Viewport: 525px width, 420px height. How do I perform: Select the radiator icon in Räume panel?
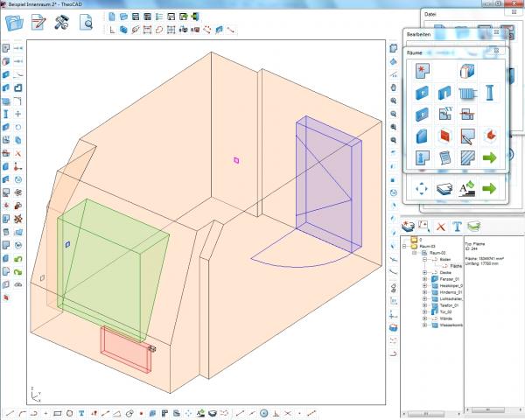(468, 92)
